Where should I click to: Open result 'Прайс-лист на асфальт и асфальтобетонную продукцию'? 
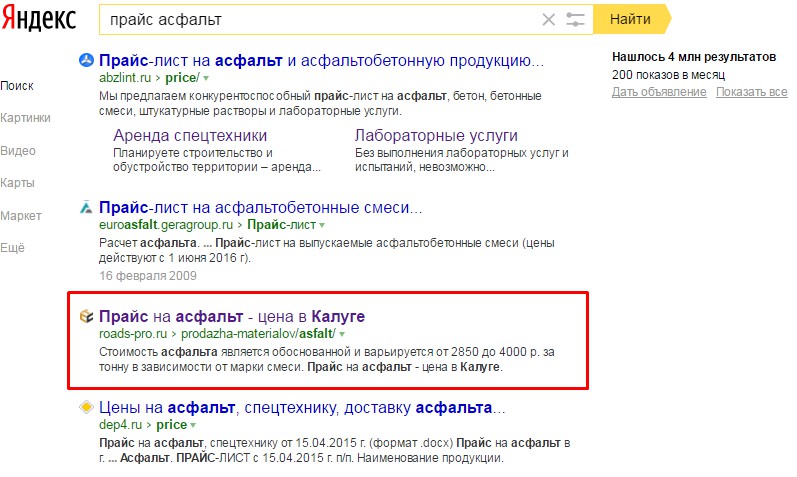pos(321,61)
